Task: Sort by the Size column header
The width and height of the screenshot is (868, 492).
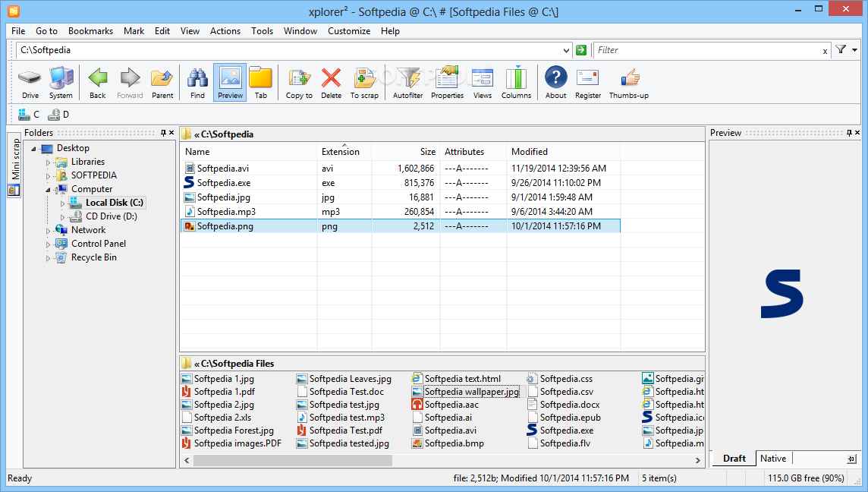Action: pyautogui.click(x=406, y=152)
